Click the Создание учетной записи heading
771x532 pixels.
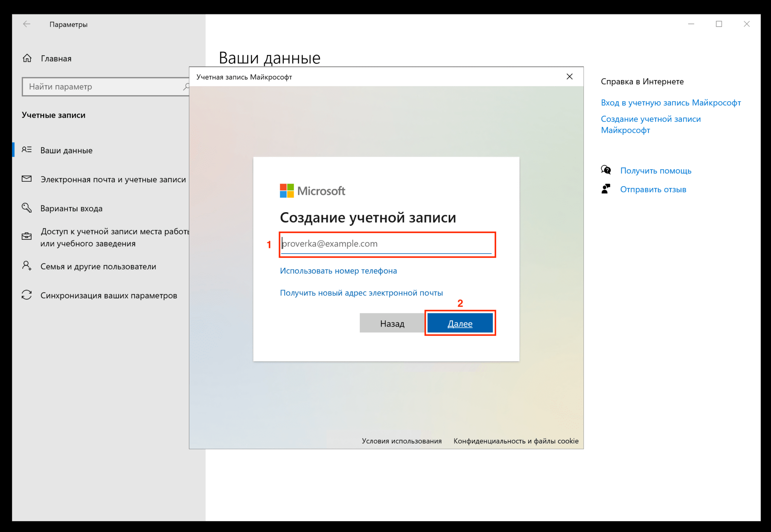[x=368, y=218]
